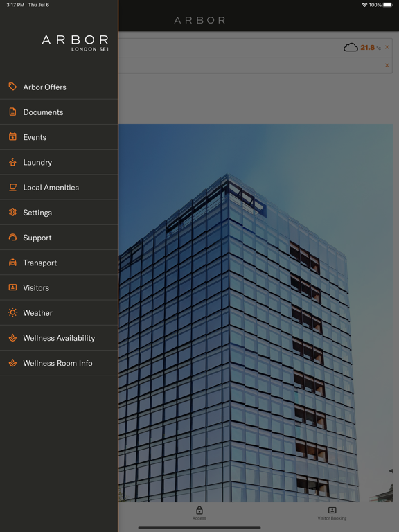Tap the sun icon beside Weather
Screen dimensions: 399x532
[x=12, y=312]
